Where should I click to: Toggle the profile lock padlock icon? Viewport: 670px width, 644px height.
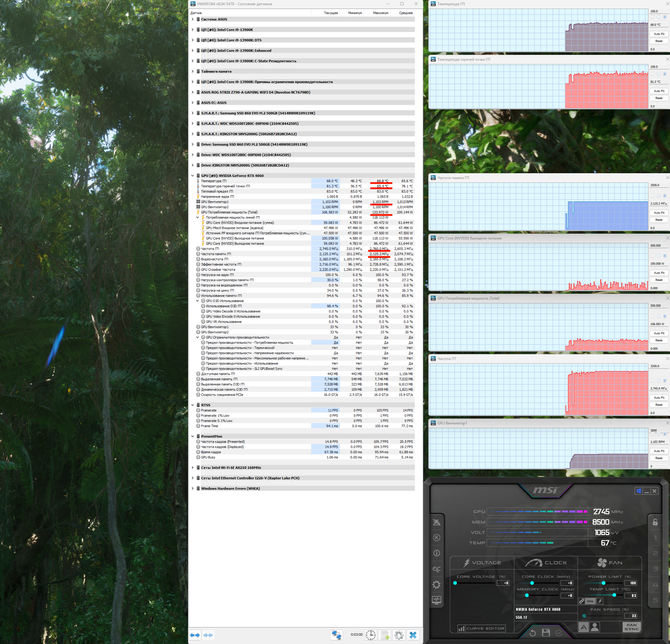655,522
